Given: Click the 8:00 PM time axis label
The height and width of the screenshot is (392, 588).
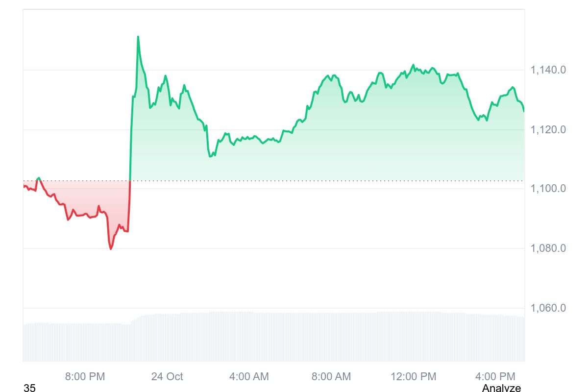Looking at the screenshot, I should point(85,376).
